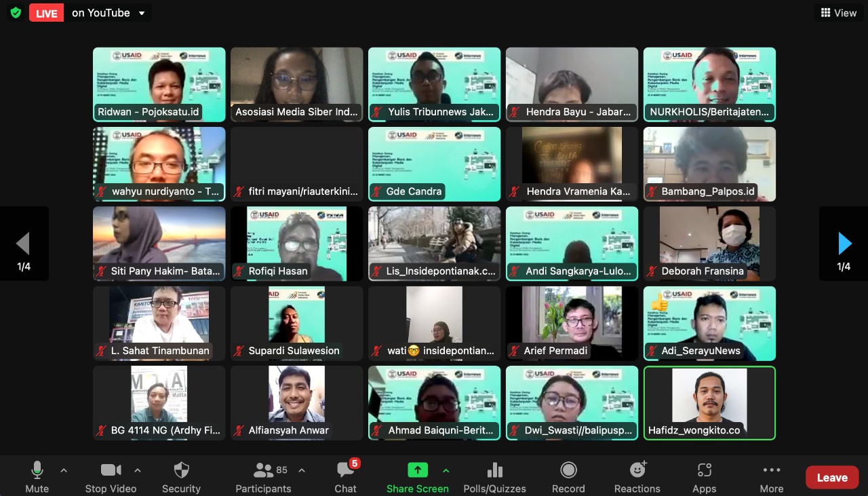Open the Participants panel
The width and height of the screenshot is (868, 496).
tap(263, 477)
